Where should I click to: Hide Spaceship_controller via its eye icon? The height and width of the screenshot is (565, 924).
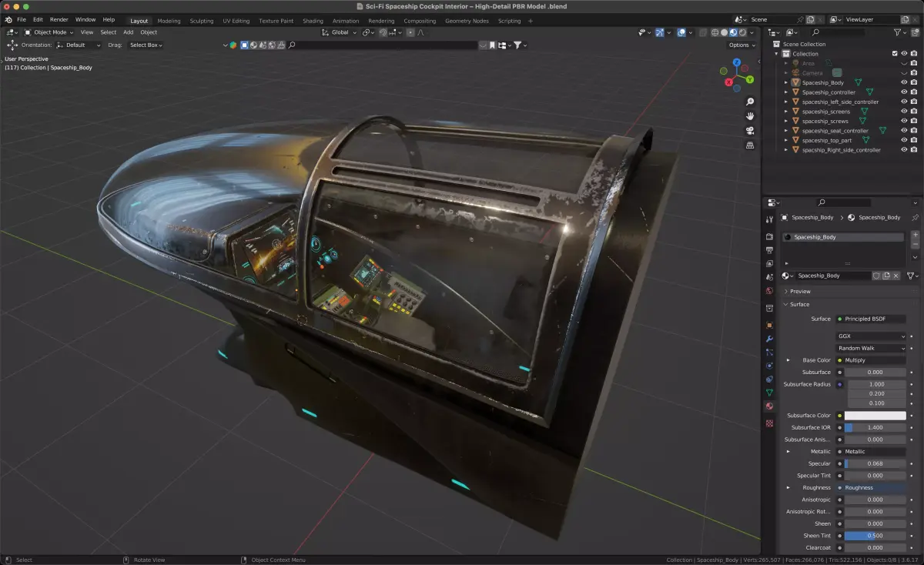[x=904, y=92]
